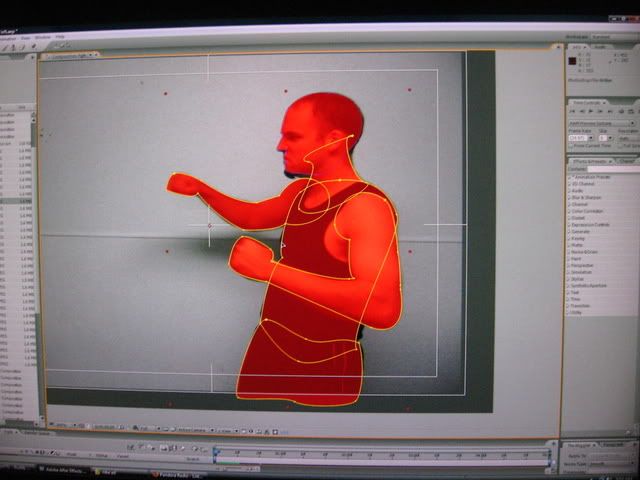Click the Composition viewer tab
This screenshot has height=480, width=640.
(x=69, y=56)
